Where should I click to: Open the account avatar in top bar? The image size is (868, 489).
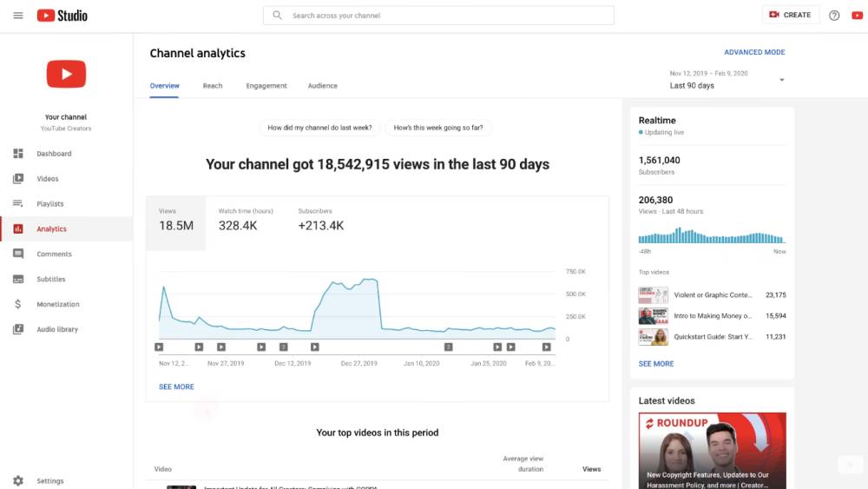click(857, 16)
